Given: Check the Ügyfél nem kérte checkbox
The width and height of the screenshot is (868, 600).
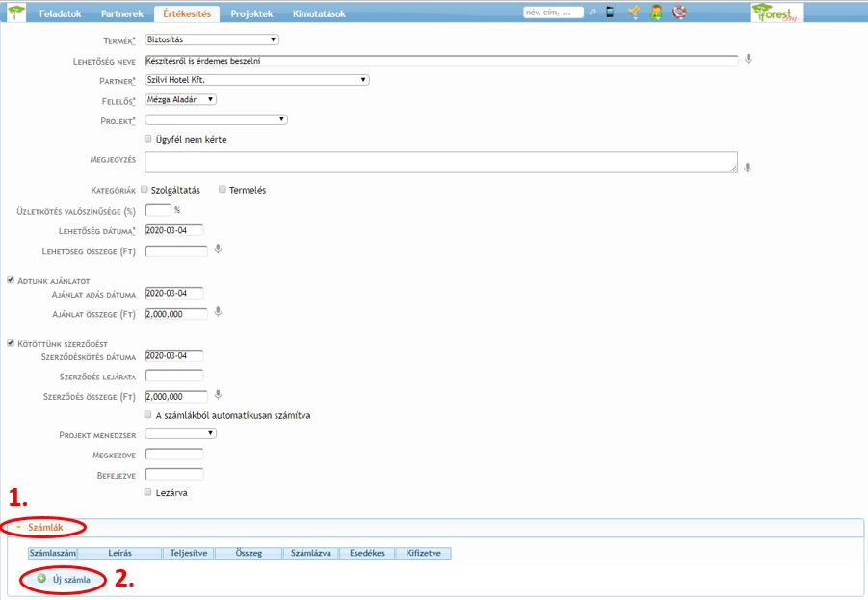Looking at the screenshot, I should pyautogui.click(x=147, y=139).
